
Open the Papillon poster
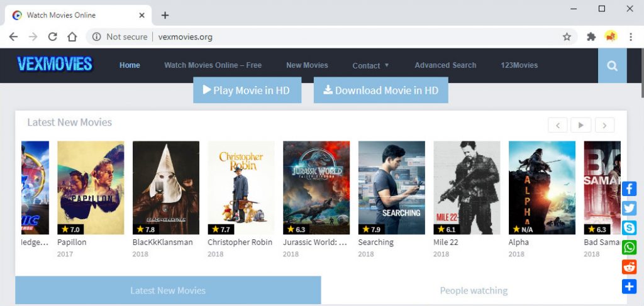point(91,188)
